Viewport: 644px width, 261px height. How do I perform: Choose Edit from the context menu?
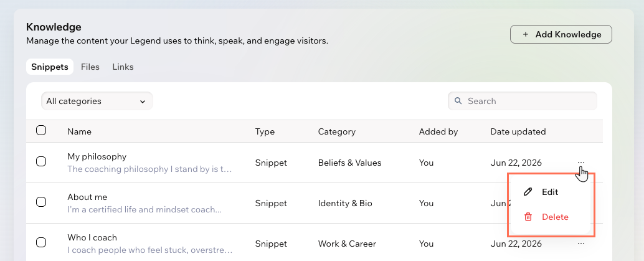pyautogui.click(x=549, y=192)
